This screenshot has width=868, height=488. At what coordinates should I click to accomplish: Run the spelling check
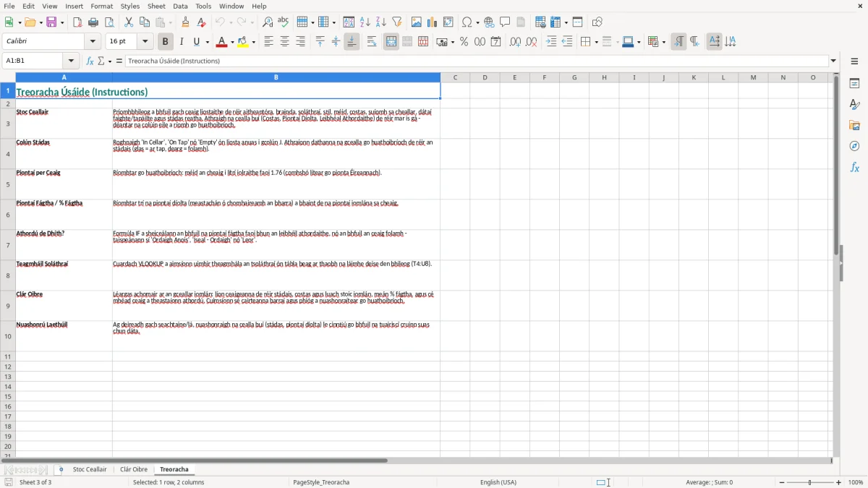tap(283, 22)
